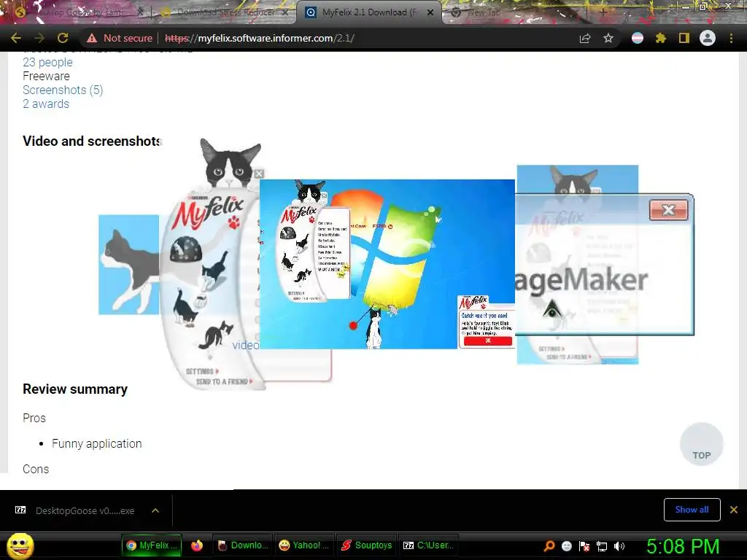Switch to the 7-Zip C:\User... taskbar window

(x=427, y=545)
